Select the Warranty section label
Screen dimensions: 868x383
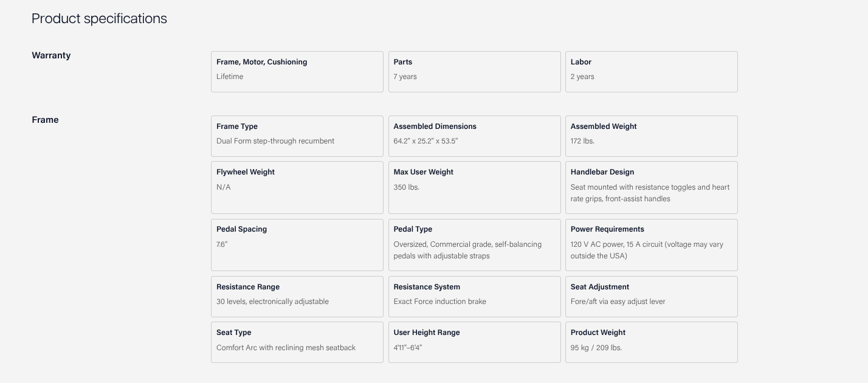51,55
